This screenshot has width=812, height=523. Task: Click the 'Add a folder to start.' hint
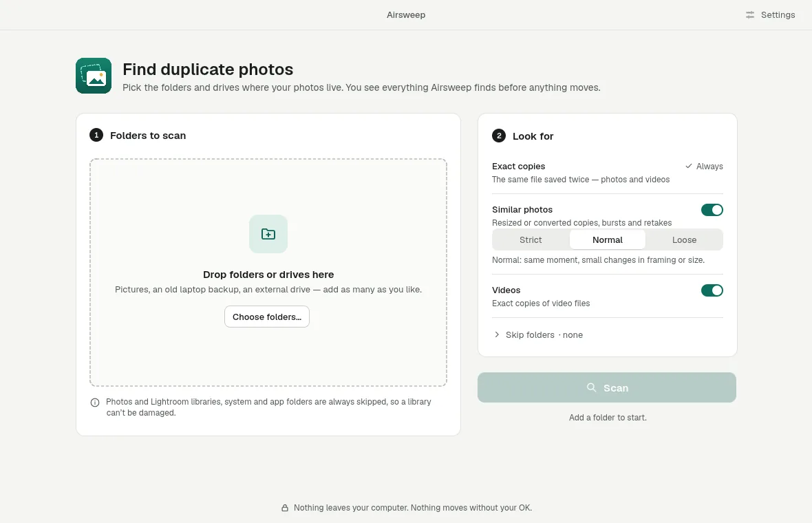pos(608,417)
